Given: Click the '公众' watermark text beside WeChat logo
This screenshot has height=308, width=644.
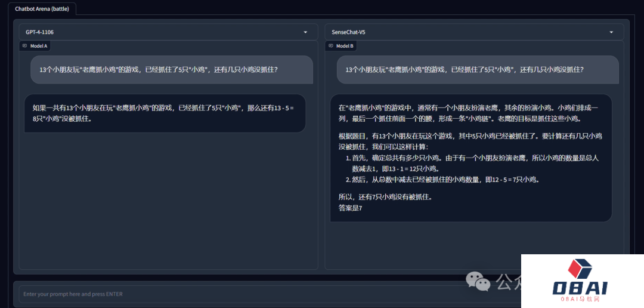Looking at the screenshot, I should (508, 281).
